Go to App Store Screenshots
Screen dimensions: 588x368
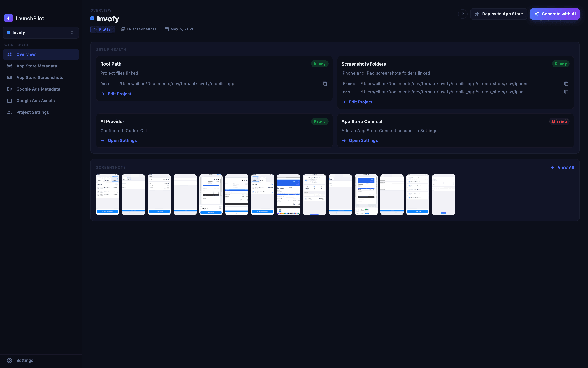pos(41,77)
